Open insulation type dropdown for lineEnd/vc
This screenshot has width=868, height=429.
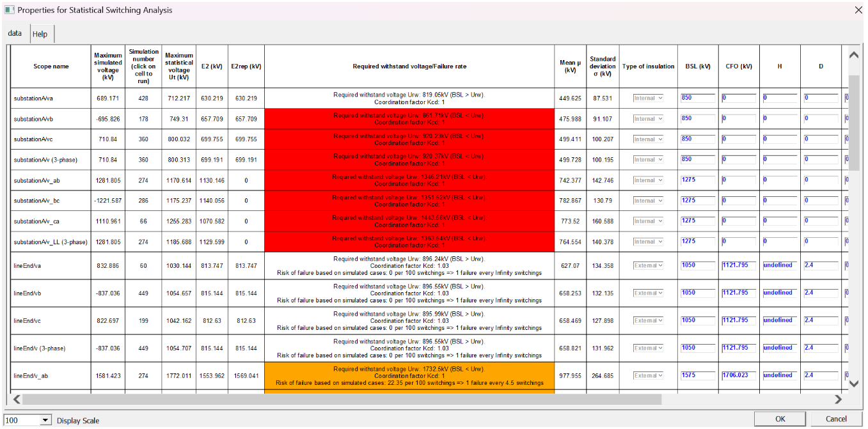tap(648, 320)
